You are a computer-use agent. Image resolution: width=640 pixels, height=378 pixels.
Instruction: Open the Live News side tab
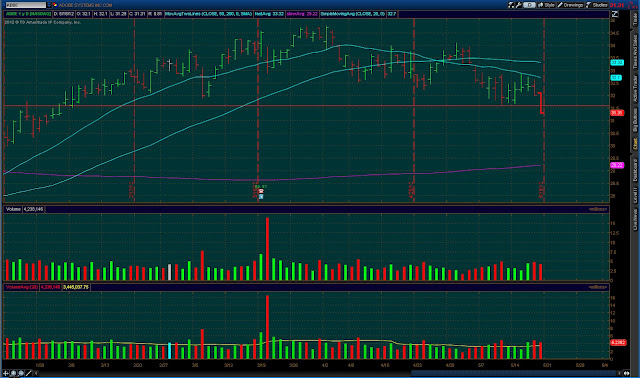[x=635, y=219]
